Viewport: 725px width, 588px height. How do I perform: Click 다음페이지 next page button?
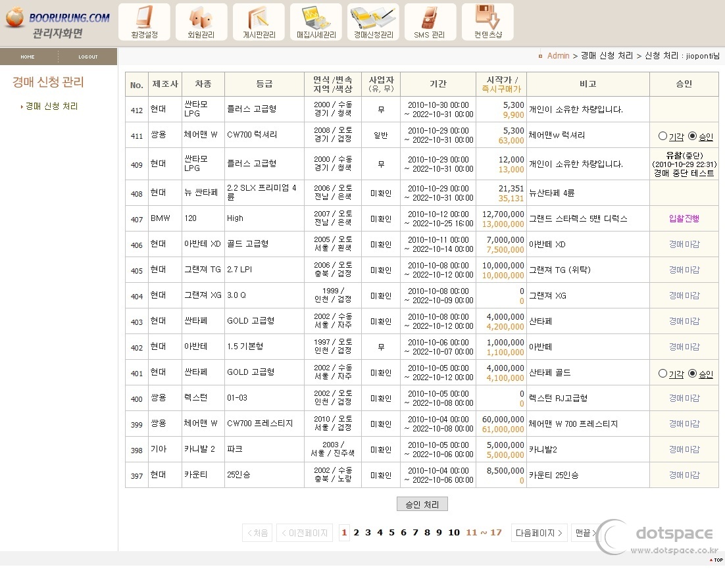point(538,533)
